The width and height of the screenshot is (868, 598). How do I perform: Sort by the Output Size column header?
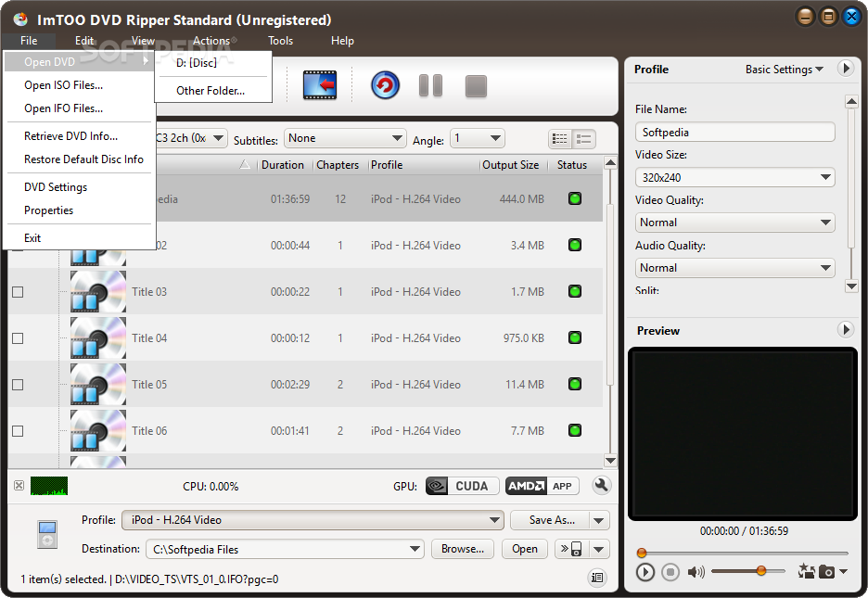(x=511, y=165)
